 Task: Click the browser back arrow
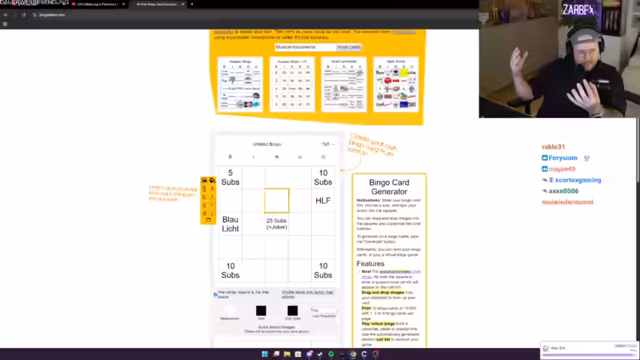coord(6,15)
